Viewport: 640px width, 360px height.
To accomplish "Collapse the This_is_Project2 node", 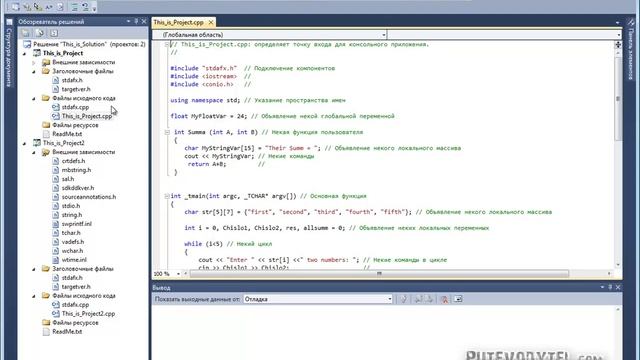I will click(x=24, y=143).
